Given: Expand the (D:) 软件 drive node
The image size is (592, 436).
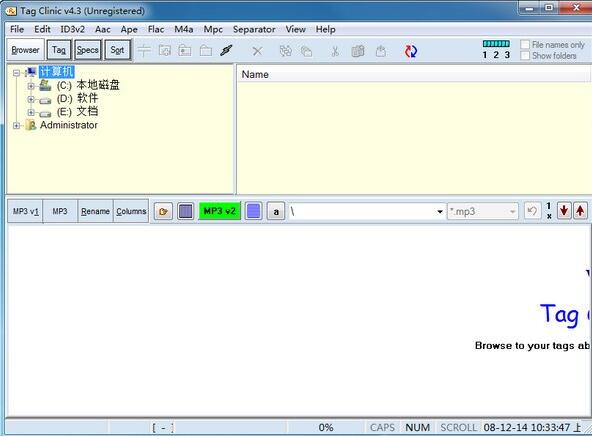Looking at the screenshot, I should [31, 99].
